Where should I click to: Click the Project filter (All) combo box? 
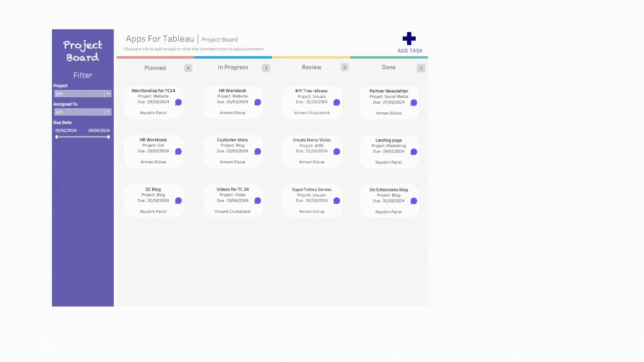coord(79,94)
